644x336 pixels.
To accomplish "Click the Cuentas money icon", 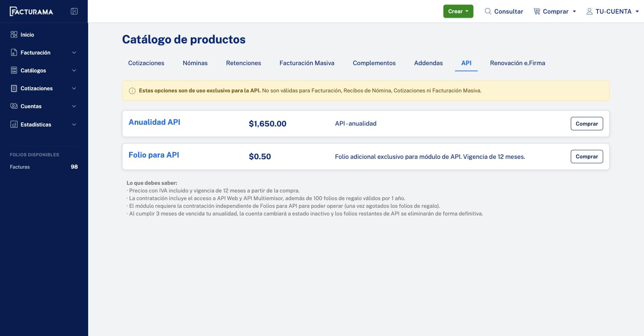I will (14, 106).
